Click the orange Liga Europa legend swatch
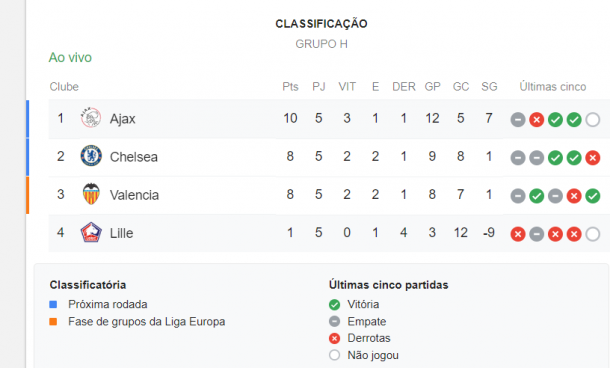This screenshot has height=368, width=610. [x=53, y=321]
